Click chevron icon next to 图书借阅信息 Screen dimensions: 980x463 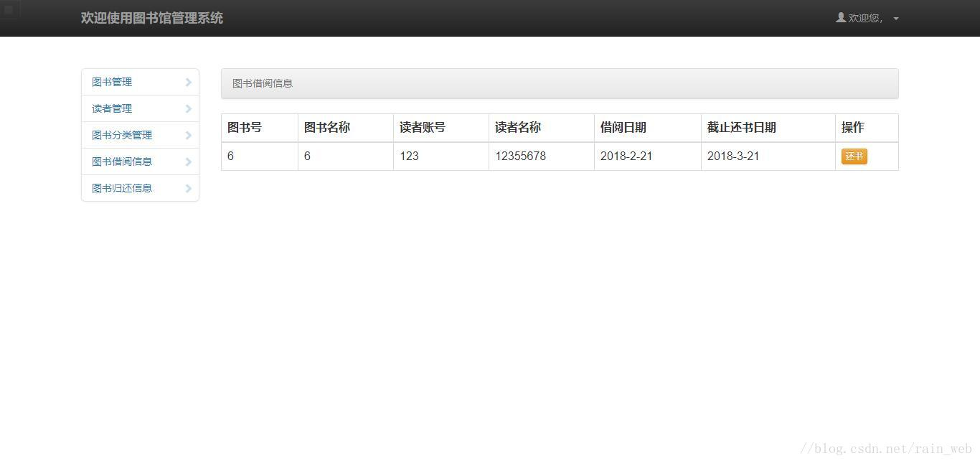189,162
